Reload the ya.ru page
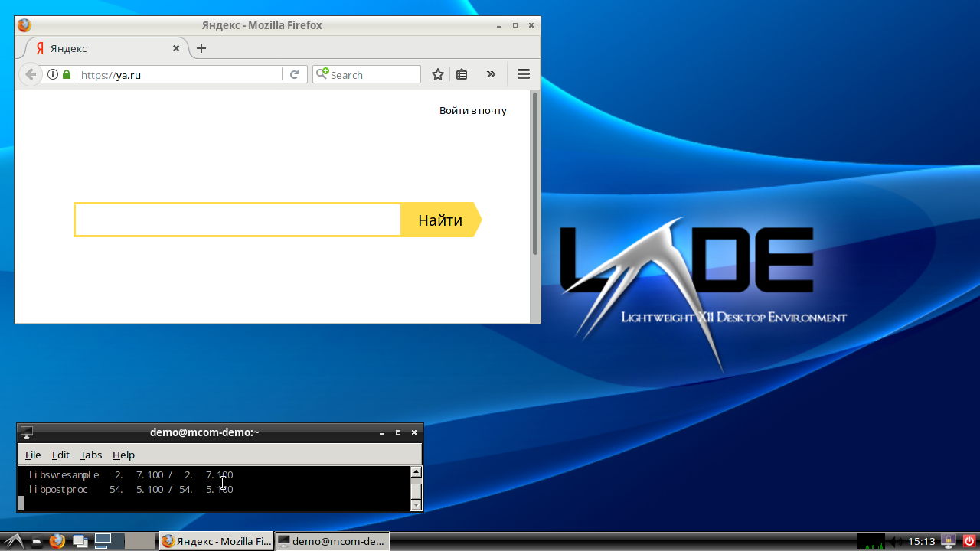Screen dimensions: 980x551 click(x=295, y=74)
